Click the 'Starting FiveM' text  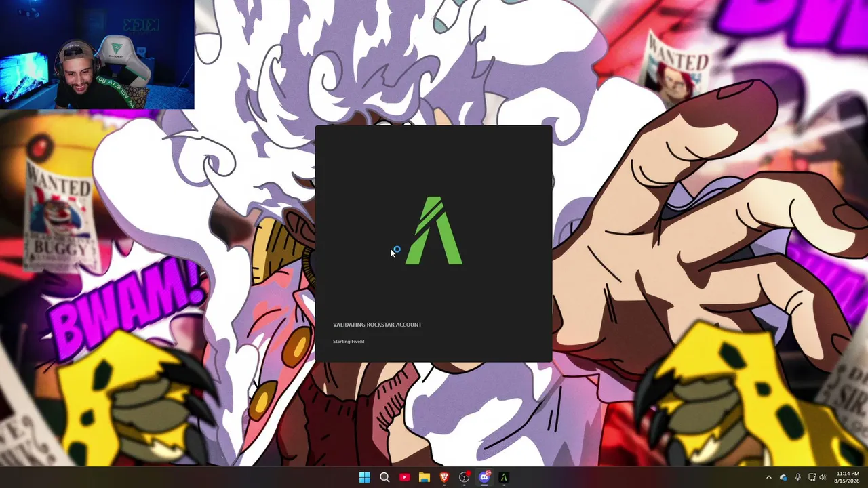click(x=349, y=342)
